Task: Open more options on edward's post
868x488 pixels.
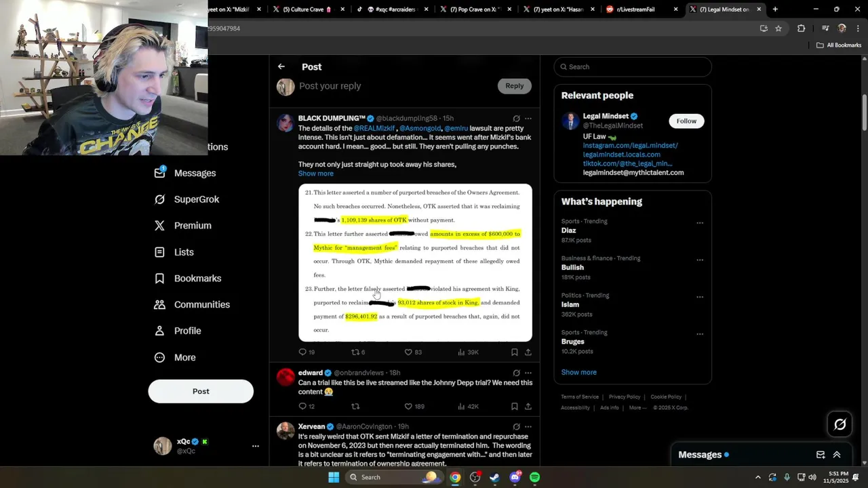Action: click(528, 373)
